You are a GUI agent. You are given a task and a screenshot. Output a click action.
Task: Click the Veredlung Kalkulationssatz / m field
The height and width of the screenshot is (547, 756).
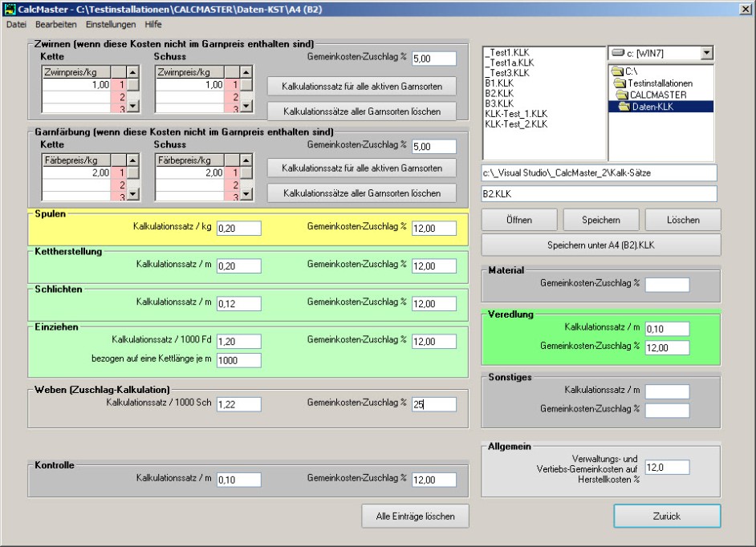coord(667,329)
